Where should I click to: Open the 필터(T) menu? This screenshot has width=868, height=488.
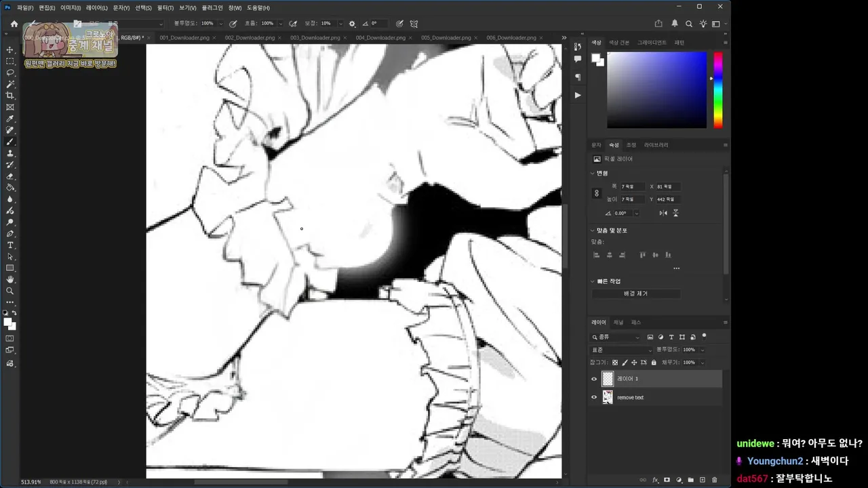tap(165, 7)
